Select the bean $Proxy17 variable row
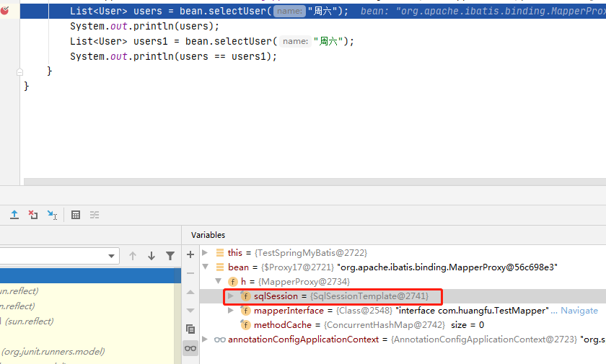This screenshot has height=364, width=606. (403, 267)
